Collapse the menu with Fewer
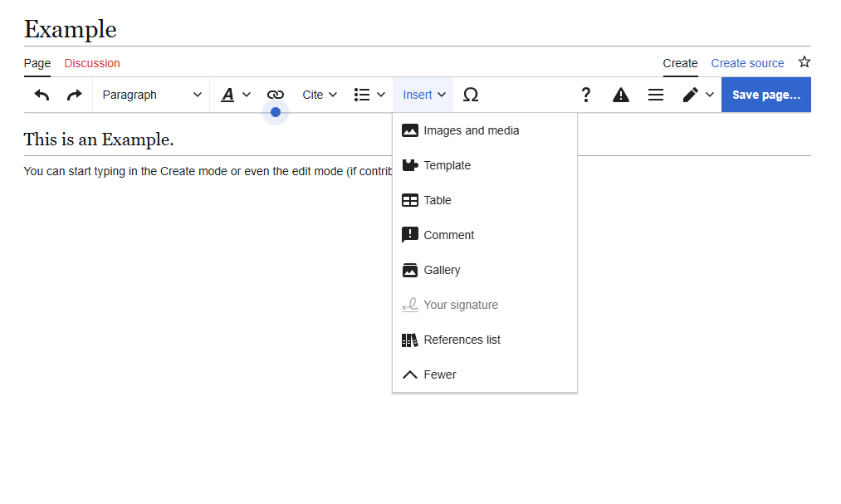Viewport: 841px width, 504px height. click(439, 374)
